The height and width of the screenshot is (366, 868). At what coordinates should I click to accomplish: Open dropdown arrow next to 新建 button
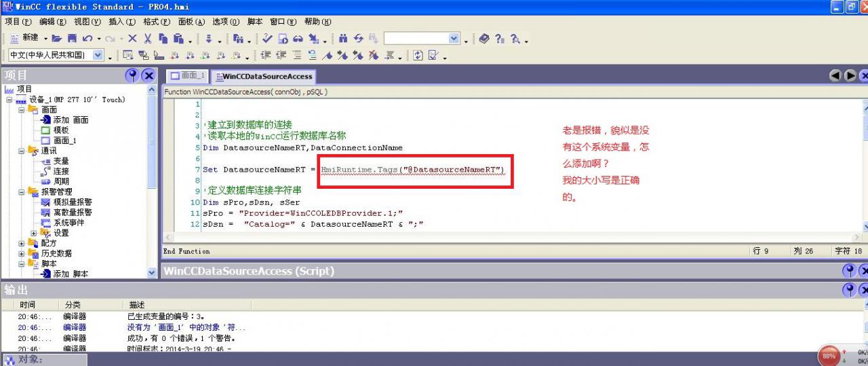click(x=46, y=39)
